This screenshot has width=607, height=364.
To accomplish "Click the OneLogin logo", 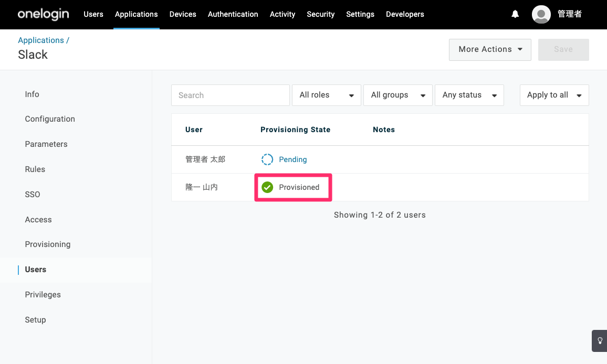I will 44,14.
